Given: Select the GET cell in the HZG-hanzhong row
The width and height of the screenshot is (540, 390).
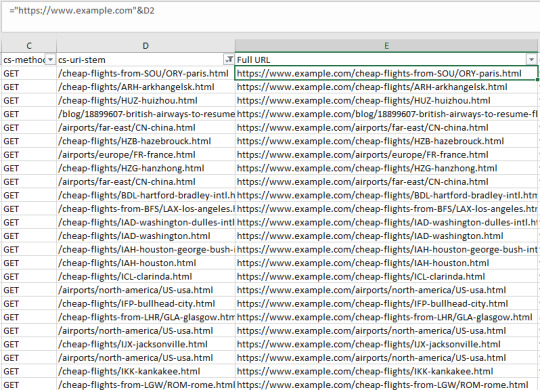Looking at the screenshot, I should pyautogui.click(x=29, y=168).
